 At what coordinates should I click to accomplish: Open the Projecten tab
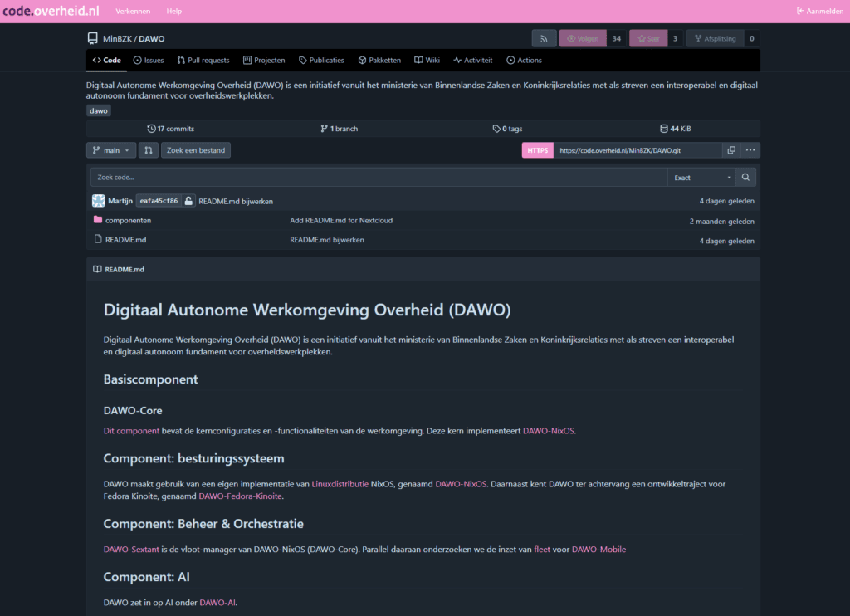[x=264, y=61]
